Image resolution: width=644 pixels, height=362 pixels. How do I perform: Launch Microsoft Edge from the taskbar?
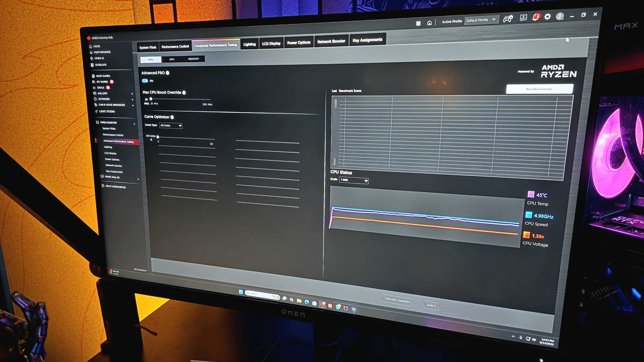click(307, 302)
